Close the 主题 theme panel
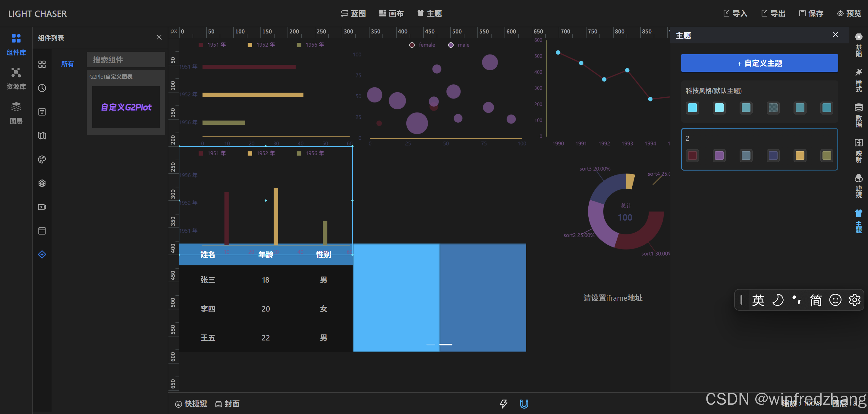Viewport: 868px width, 414px height. coord(835,35)
